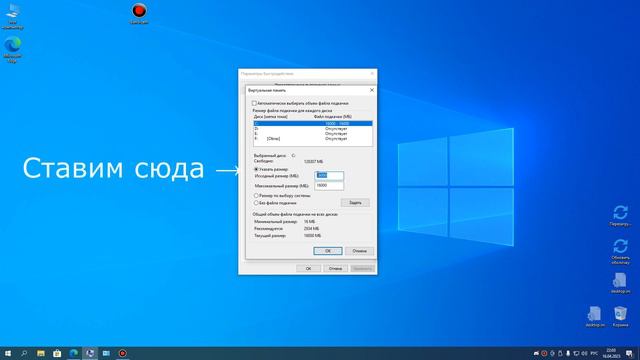This screenshot has height=360, width=640.
Task: Open OneDrive cloud tray icon
Action: [536, 353]
